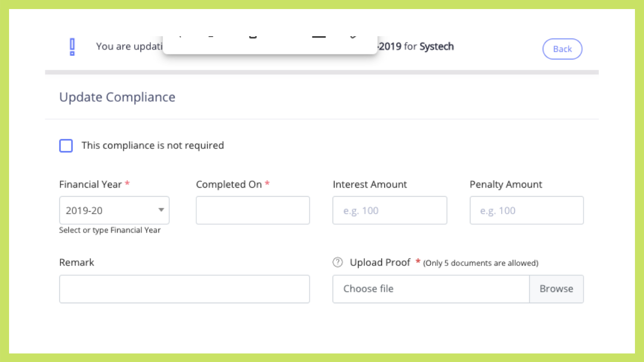
Task: Select the Penalty Amount input box
Action: point(526,210)
